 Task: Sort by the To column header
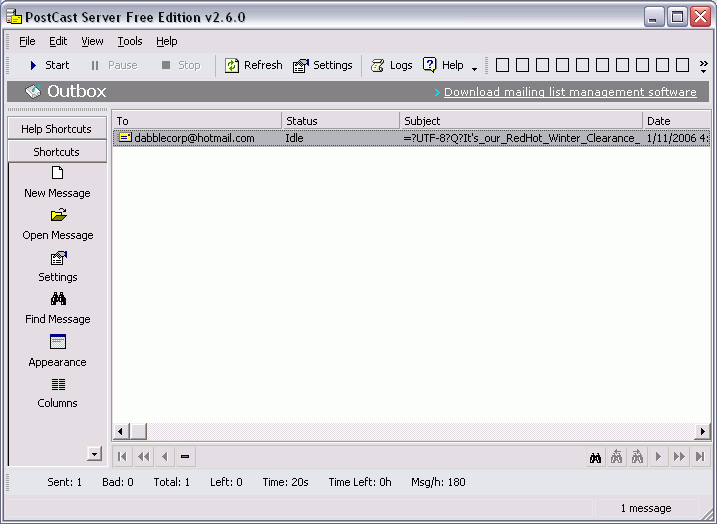pos(197,121)
